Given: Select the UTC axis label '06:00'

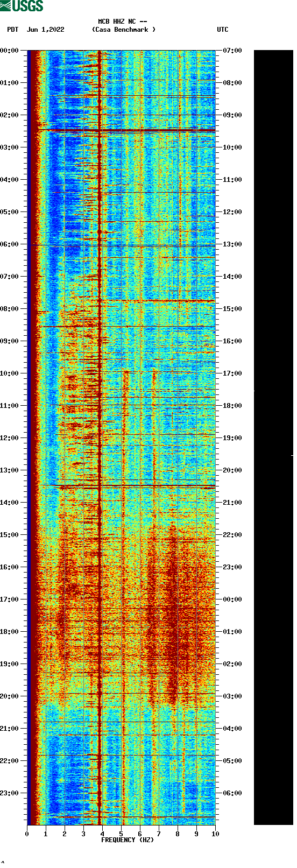Looking at the screenshot, I should pyautogui.click(x=232, y=793).
